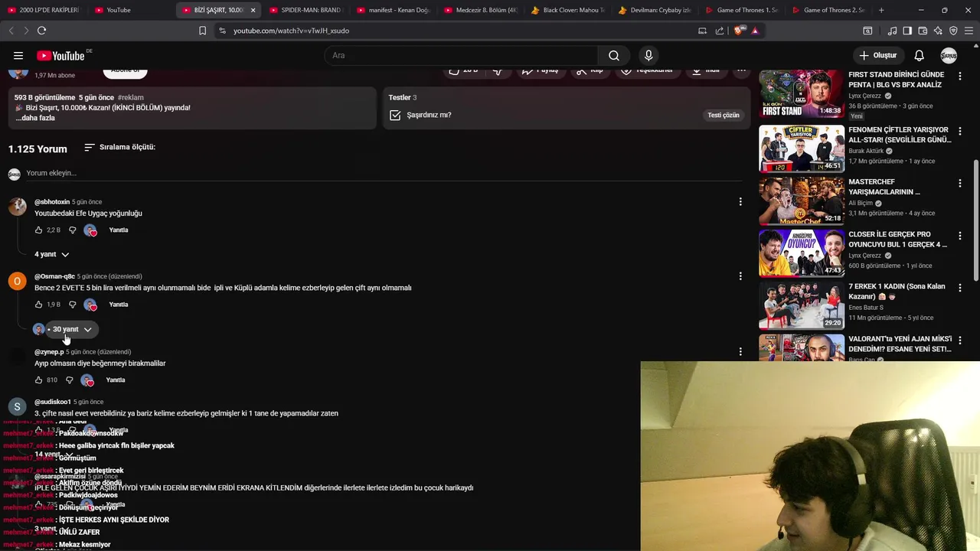Expand the 4 yanıt replies
The height and width of the screenshot is (551, 980).
51,254
